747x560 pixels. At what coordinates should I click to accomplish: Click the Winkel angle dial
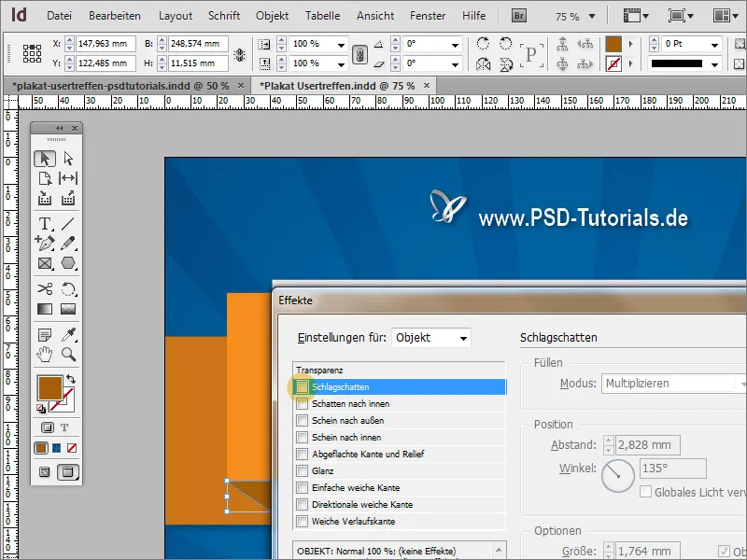coord(618,475)
